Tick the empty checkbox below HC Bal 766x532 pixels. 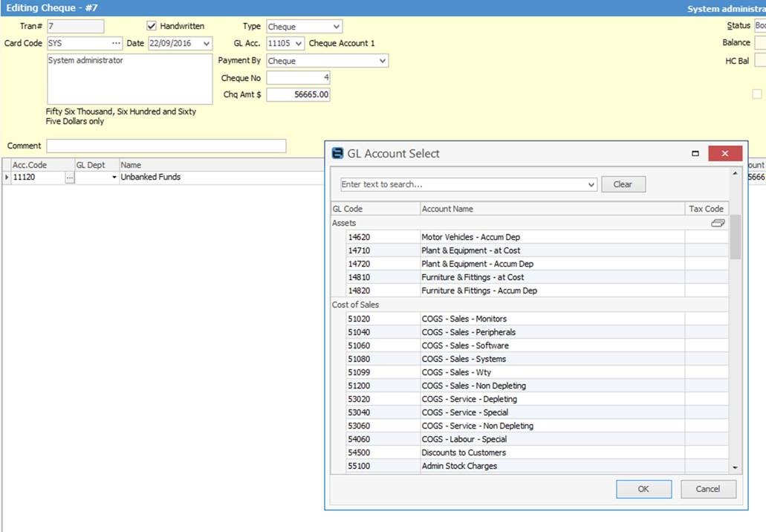click(x=757, y=94)
